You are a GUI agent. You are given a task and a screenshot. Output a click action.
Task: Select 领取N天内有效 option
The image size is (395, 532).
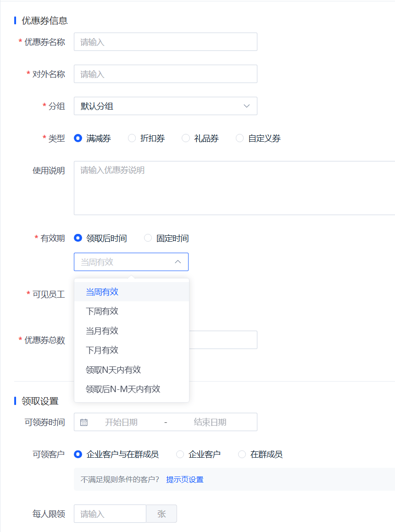132,370
